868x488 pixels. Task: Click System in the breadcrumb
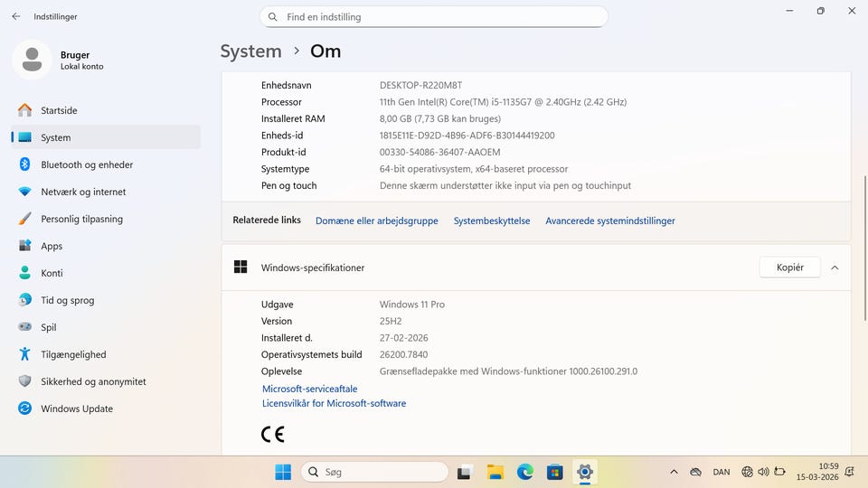coord(250,52)
